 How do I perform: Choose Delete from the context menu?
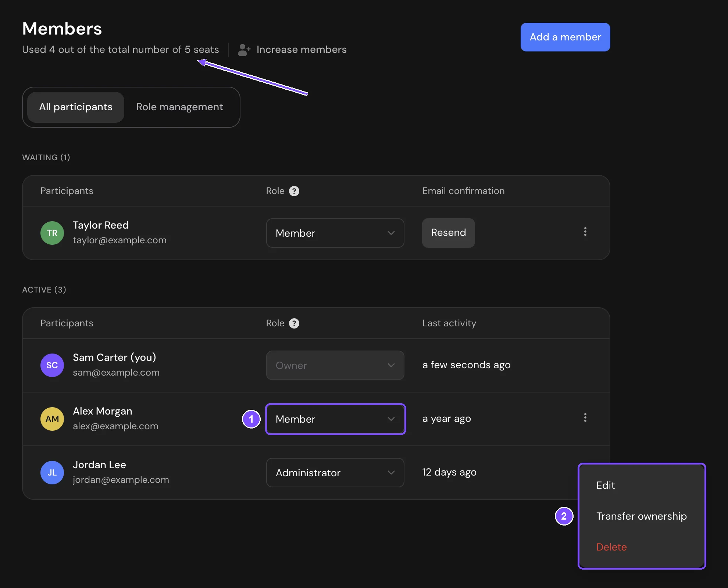point(611,547)
